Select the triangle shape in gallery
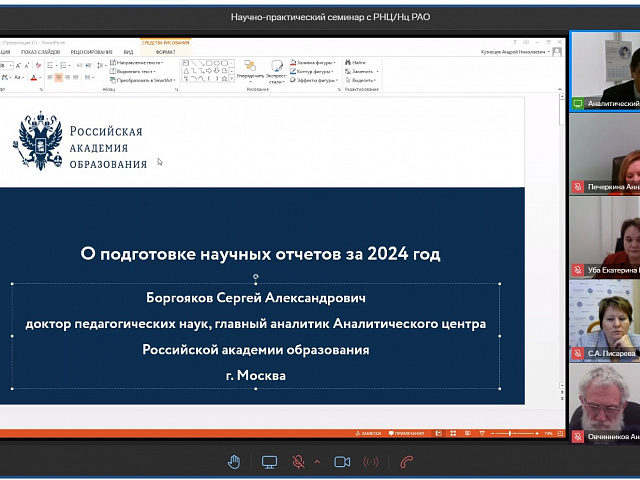640x480 pixels. (186, 71)
